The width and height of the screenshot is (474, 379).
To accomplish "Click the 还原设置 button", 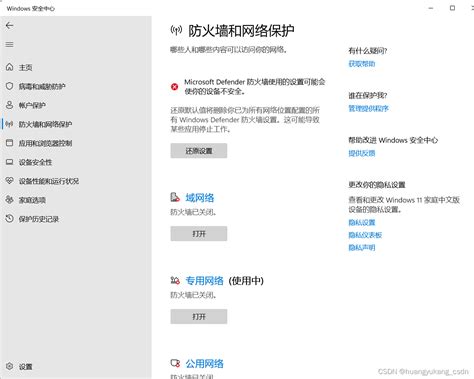I will pos(199,151).
